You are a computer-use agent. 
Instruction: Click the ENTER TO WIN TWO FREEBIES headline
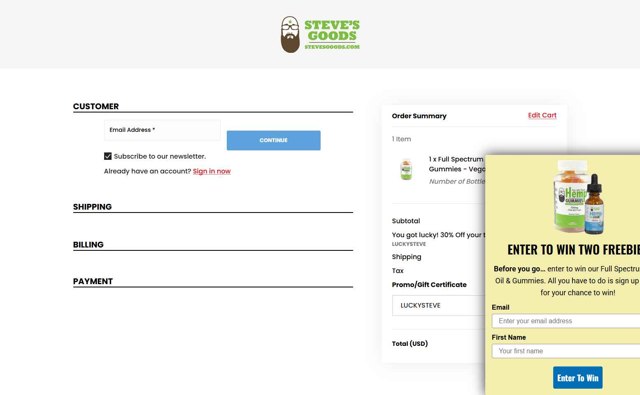(x=573, y=249)
